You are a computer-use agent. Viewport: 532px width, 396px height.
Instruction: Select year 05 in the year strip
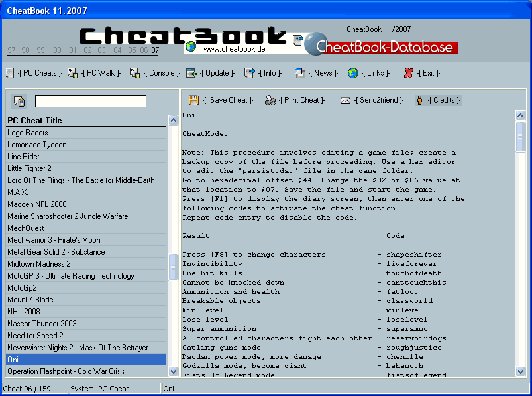point(132,50)
